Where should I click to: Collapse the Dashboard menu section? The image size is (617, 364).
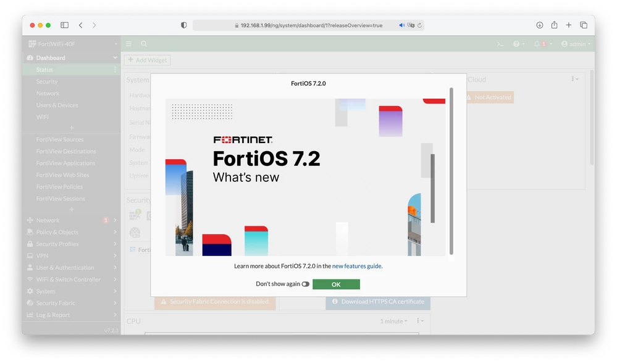click(72, 58)
